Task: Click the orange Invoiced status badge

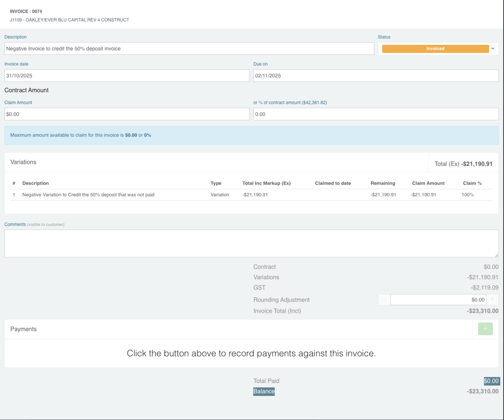Action: coord(435,49)
